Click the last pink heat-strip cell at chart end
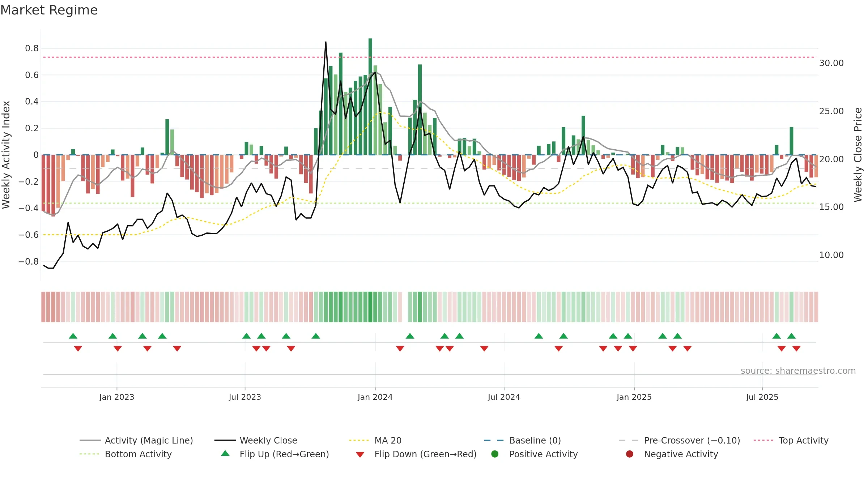The image size is (868, 488). tap(816, 307)
